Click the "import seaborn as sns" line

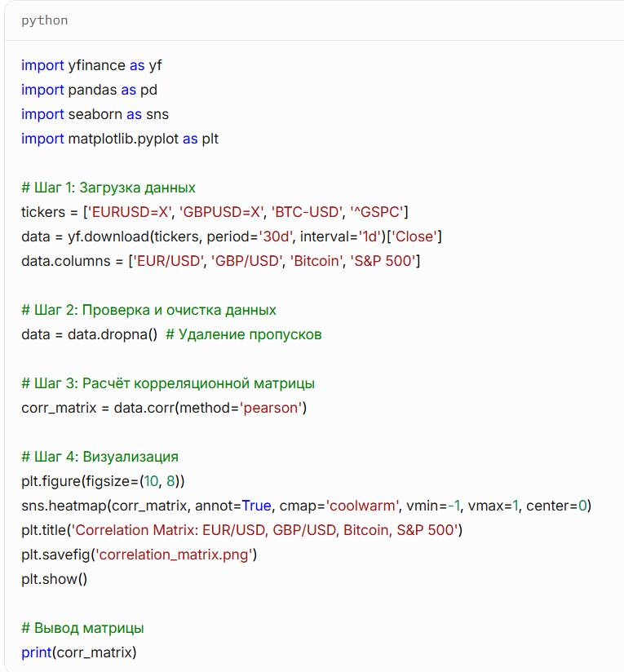[x=95, y=114]
